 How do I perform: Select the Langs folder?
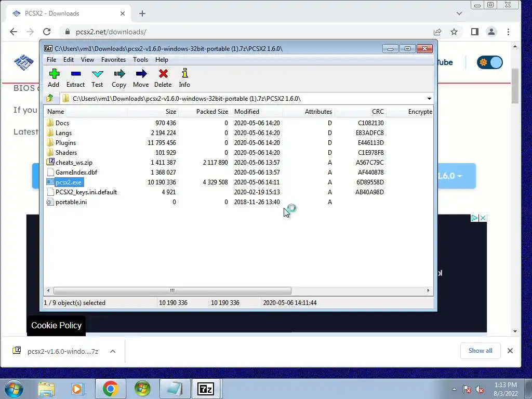pyautogui.click(x=63, y=132)
